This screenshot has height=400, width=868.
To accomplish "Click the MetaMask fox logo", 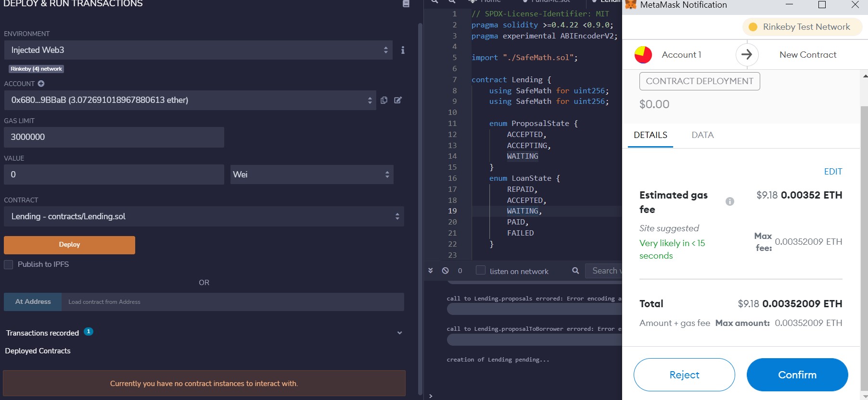I will [x=630, y=5].
